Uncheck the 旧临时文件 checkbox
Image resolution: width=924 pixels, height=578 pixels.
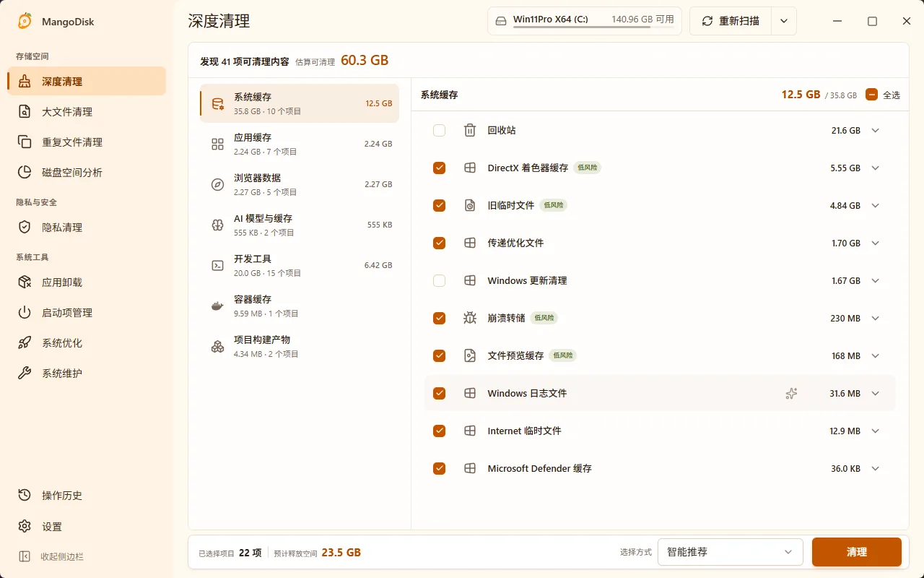[x=439, y=206]
